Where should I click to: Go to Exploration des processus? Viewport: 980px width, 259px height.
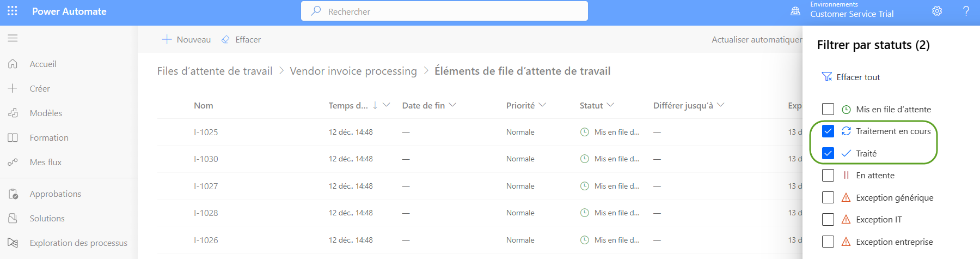(78, 243)
